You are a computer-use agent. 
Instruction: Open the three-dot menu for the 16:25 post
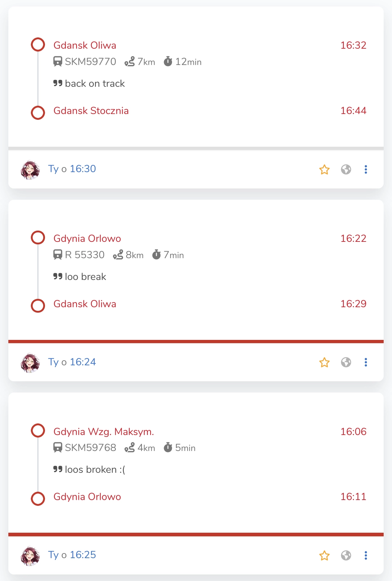click(366, 556)
